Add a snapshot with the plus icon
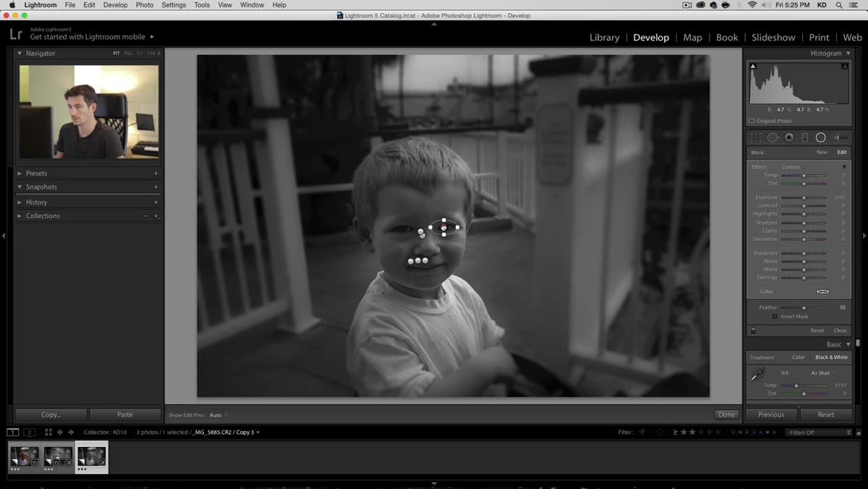 [x=156, y=187]
